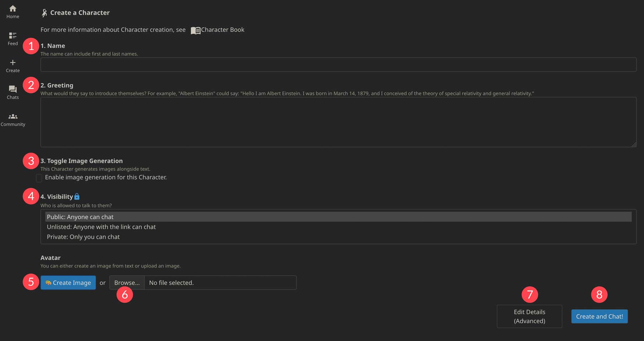
Task: Click the No file selected field
Action: (x=220, y=283)
